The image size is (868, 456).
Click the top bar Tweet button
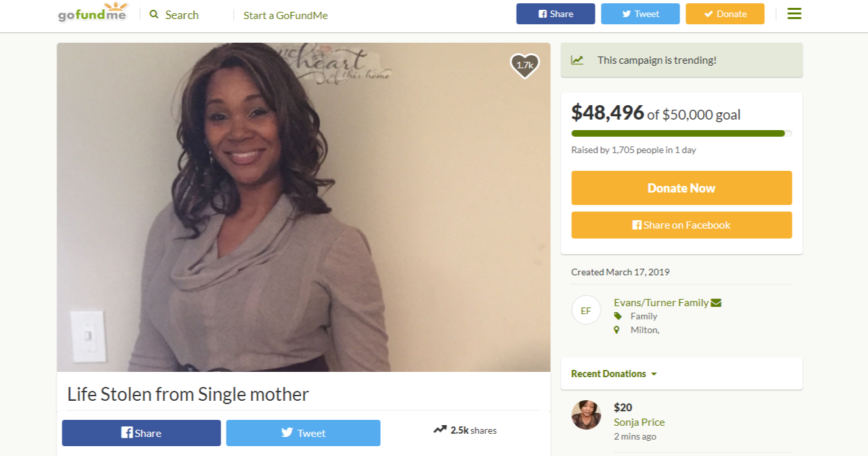(640, 14)
